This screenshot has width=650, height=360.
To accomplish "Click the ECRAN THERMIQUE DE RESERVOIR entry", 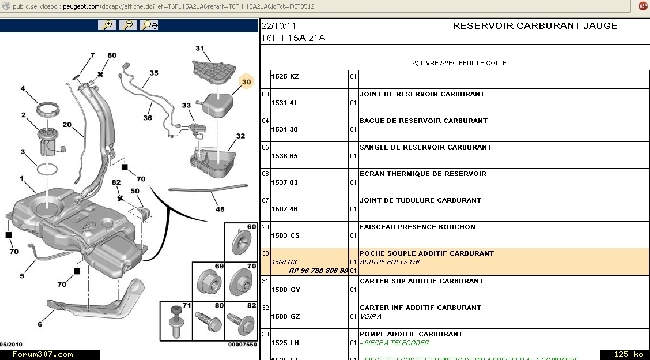I will point(423,174).
